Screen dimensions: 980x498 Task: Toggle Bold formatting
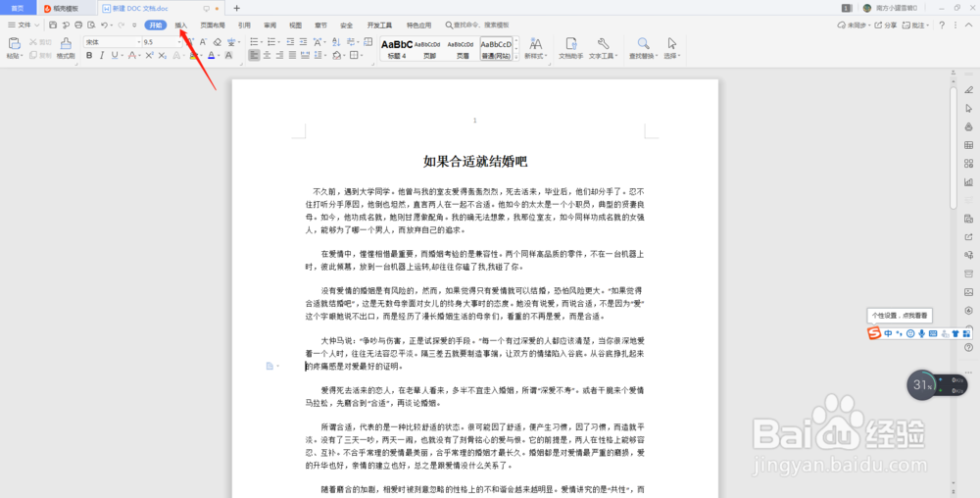[x=89, y=56]
